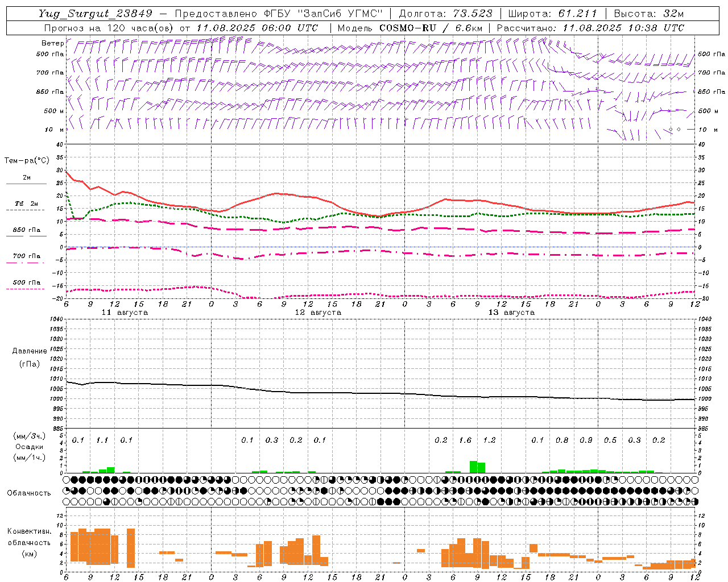This screenshot has width=728, height=582.
Task: Click the Td 2м dew point legend entry
Action: tap(26, 203)
